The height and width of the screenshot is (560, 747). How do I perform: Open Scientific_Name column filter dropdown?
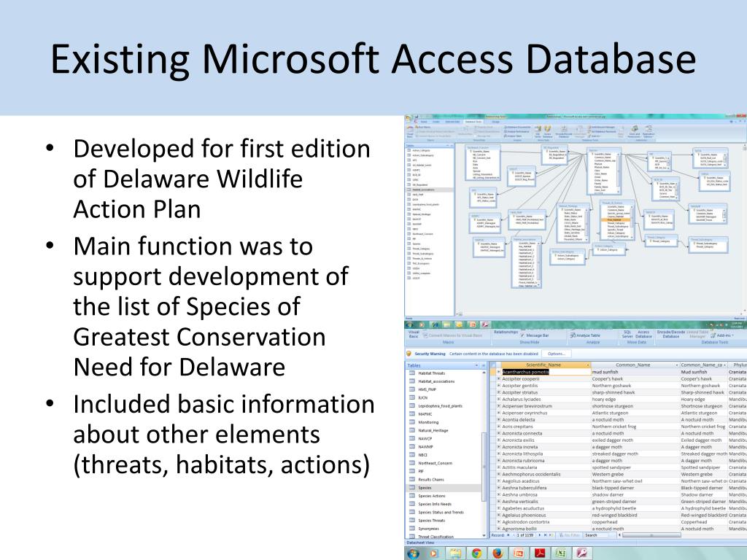coord(589,365)
